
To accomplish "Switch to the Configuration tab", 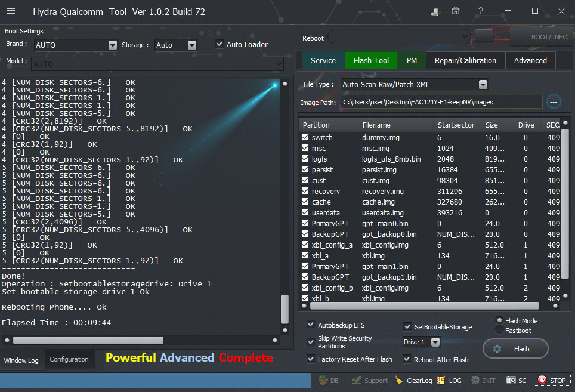I will coord(69,359).
